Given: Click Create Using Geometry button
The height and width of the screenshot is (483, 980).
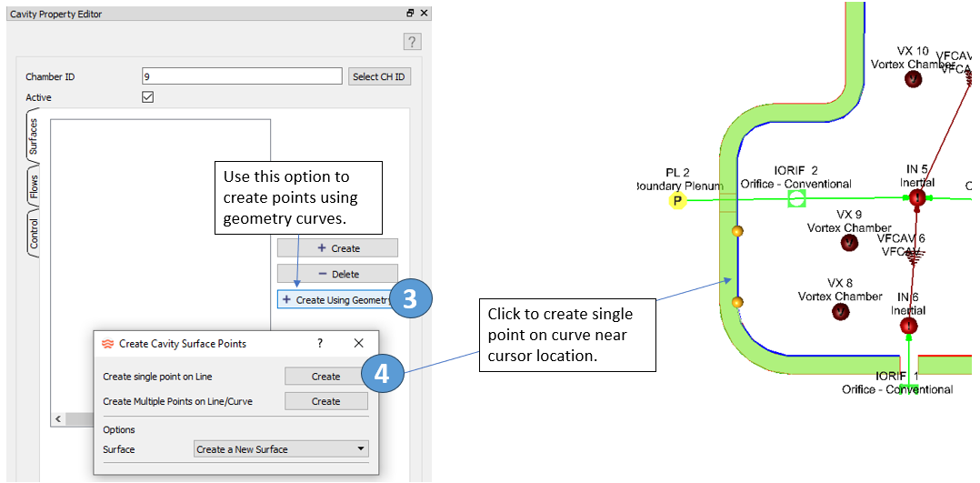Looking at the screenshot, I should click(x=336, y=299).
